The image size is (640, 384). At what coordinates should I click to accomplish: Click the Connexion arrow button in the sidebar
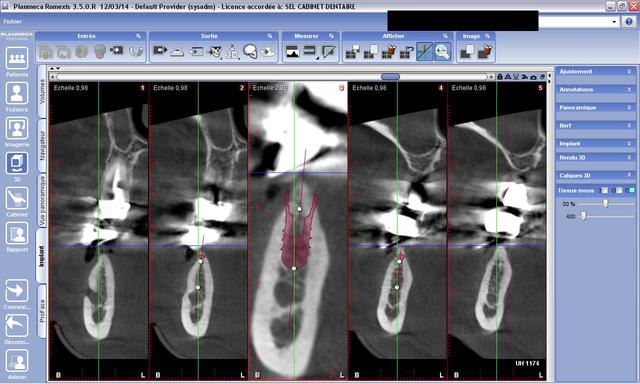(x=17, y=291)
